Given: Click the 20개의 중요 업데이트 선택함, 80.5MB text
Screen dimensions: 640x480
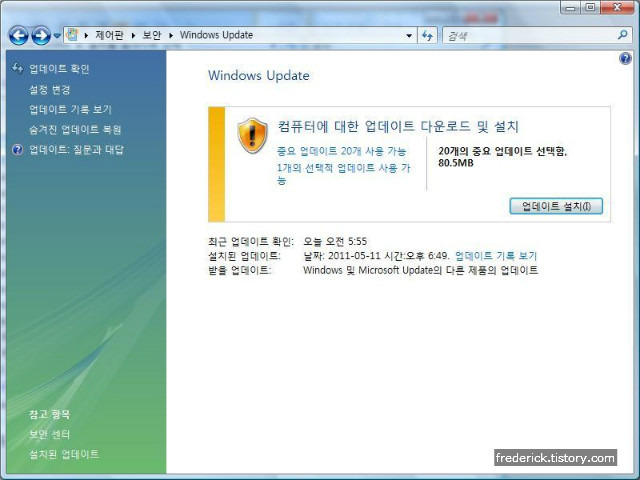Looking at the screenshot, I should tap(503, 157).
